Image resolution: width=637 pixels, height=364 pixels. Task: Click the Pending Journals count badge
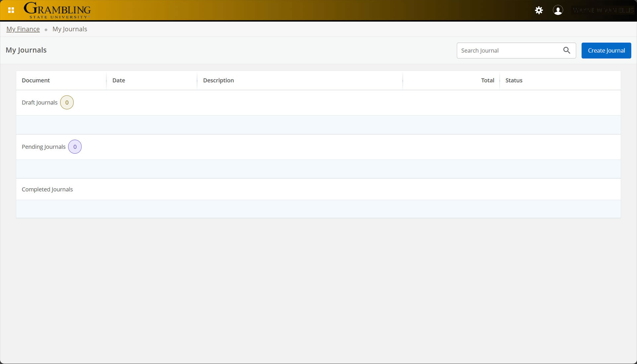tap(75, 147)
